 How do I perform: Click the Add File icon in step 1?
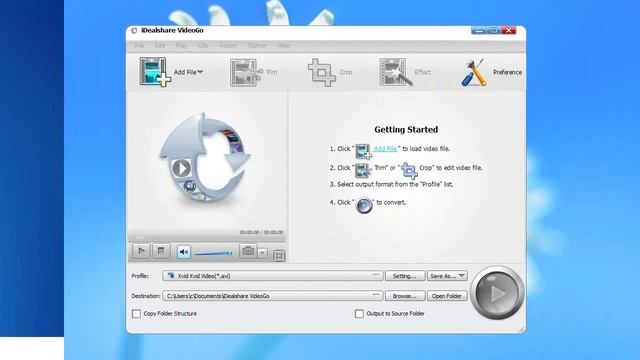[x=363, y=151]
